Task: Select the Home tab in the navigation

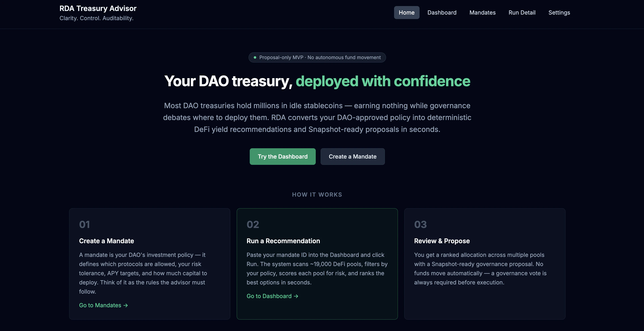Action: 407,13
